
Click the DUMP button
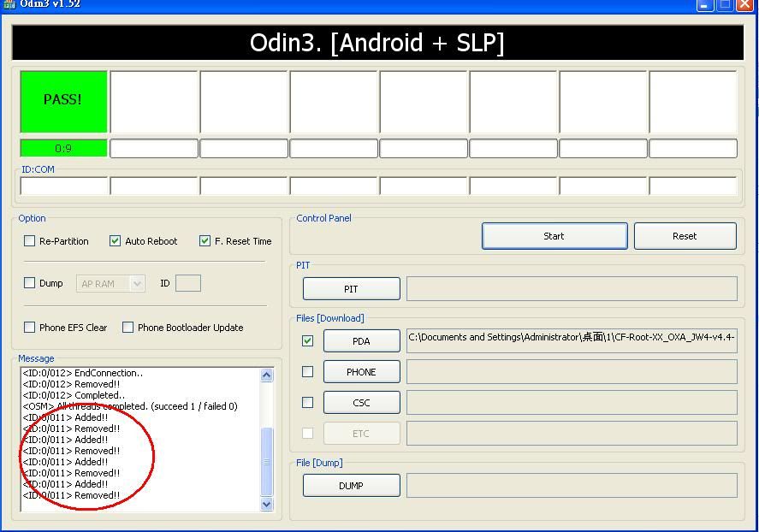click(x=351, y=486)
